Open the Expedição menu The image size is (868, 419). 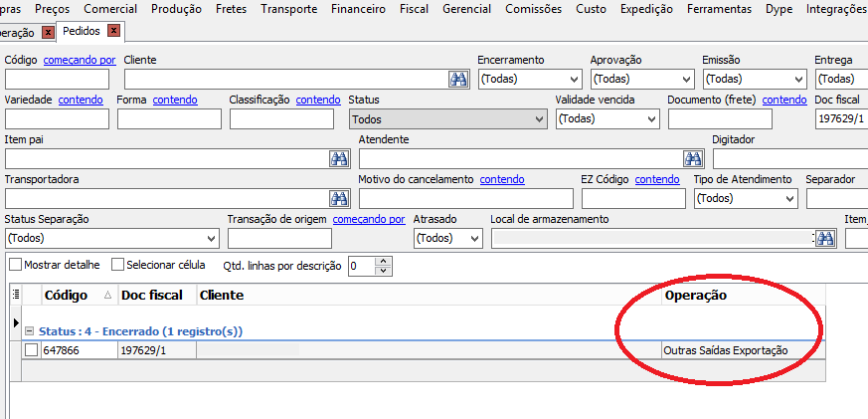pos(646,9)
